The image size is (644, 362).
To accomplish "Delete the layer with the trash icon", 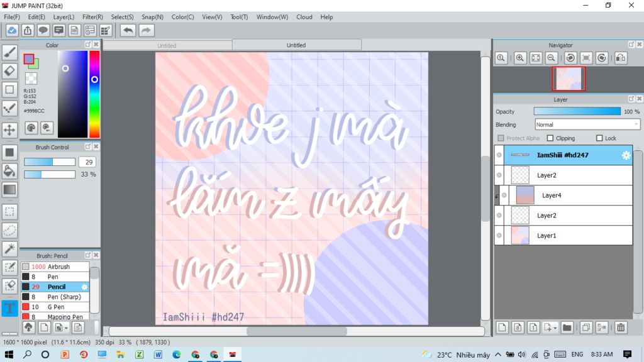I will click(x=621, y=327).
